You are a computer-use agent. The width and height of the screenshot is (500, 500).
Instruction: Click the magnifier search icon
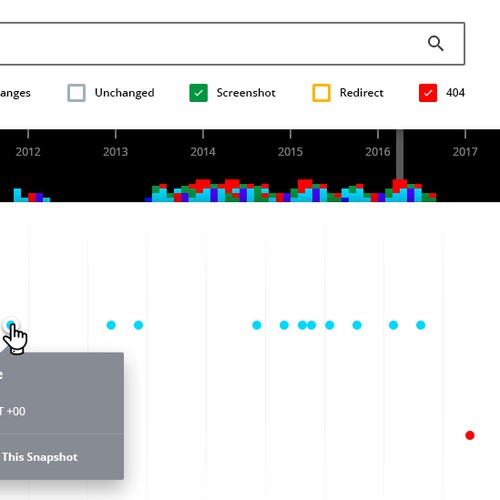point(436,44)
